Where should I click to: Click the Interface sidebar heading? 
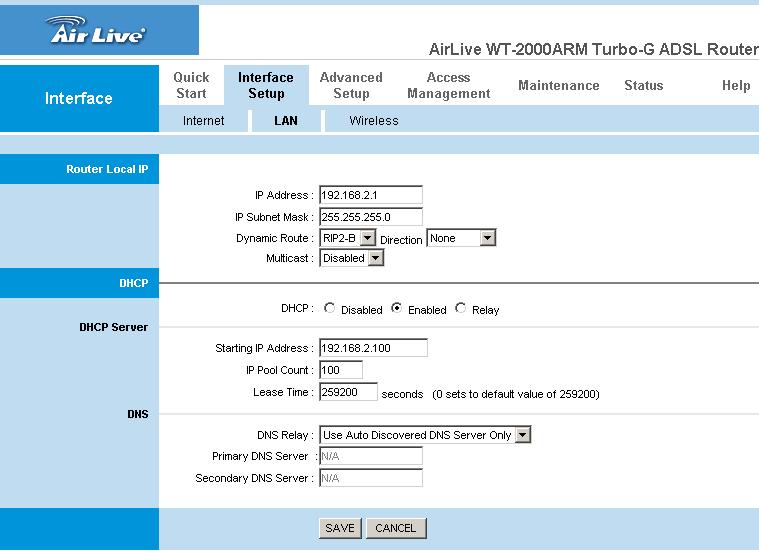click(78, 98)
